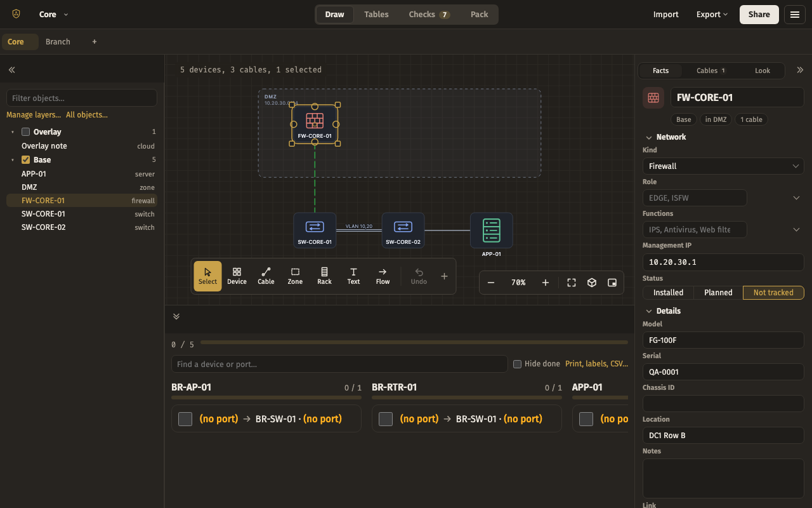Open the hamburger menu button
Screen dimensions: 812x508
pos(795,14)
